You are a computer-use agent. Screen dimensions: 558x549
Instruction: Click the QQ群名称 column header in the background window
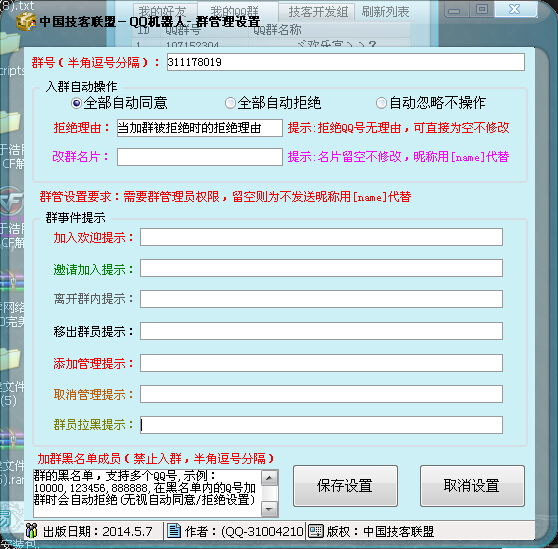pos(277,30)
